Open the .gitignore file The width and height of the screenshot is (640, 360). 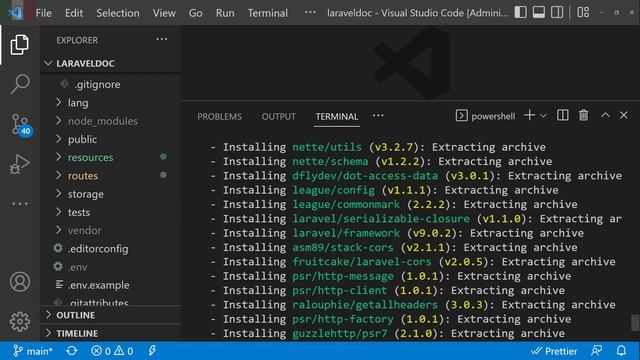point(110,84)
